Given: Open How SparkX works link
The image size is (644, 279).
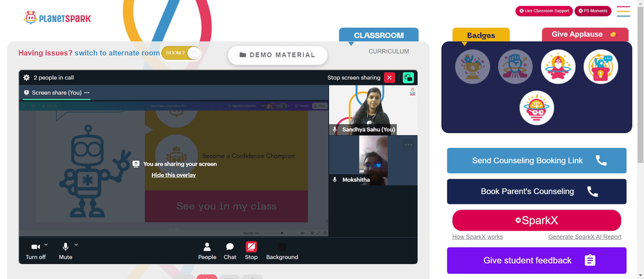Looking at the screenshot, I should pos(477,237).
